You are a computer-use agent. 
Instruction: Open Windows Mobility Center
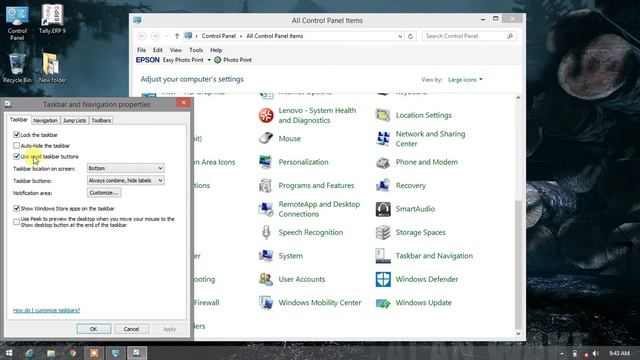[310, 303]
